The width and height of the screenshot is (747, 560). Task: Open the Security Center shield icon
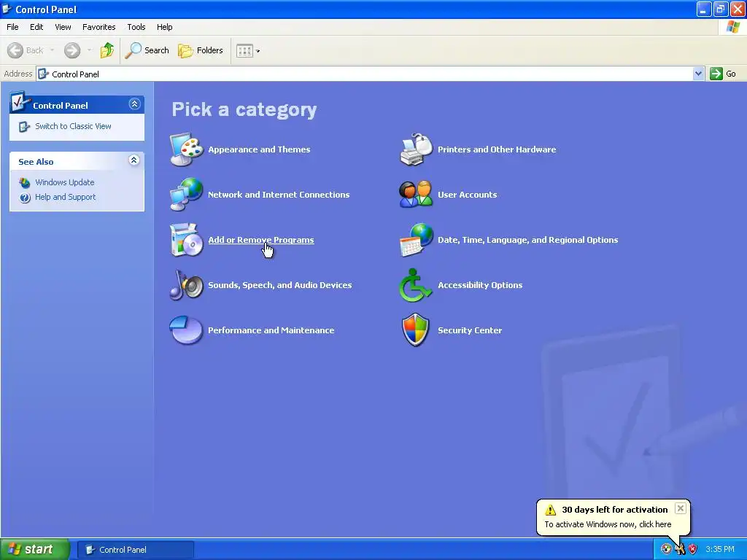pos(415,330)
